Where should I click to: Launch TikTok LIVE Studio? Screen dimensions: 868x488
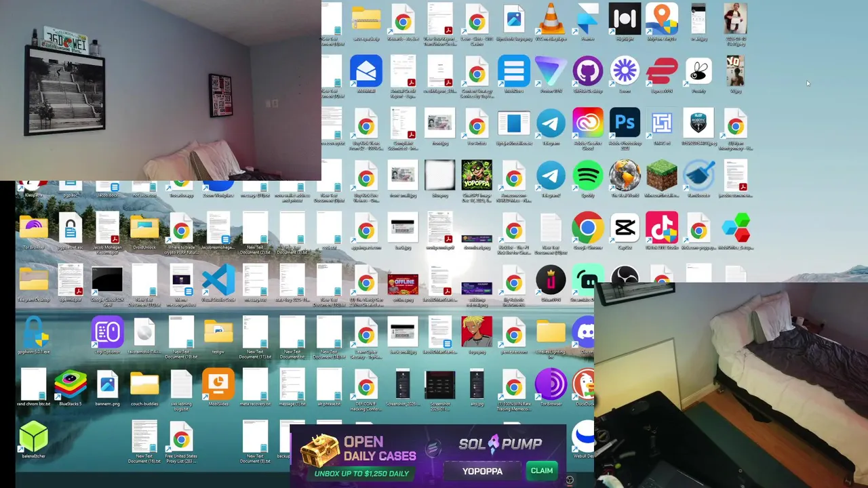click(661, 228)
